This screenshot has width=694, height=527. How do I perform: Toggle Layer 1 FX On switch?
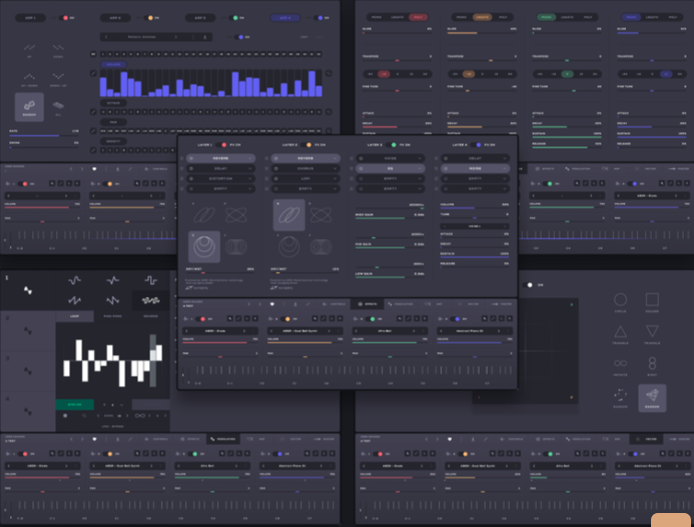(x=222, y=145)
